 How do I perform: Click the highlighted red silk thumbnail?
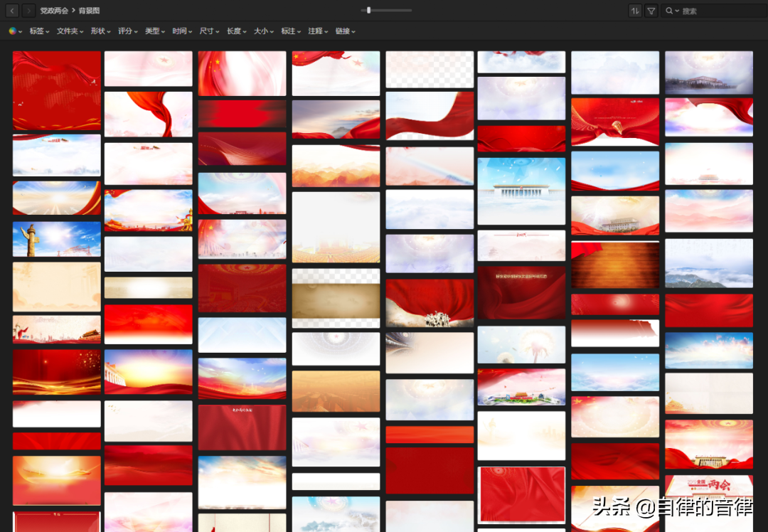pyautogui.click(x=521, y=495)
